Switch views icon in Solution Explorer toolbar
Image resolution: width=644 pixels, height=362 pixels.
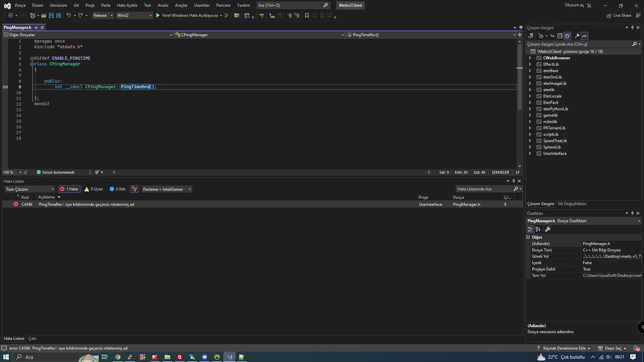pos(531,36)
